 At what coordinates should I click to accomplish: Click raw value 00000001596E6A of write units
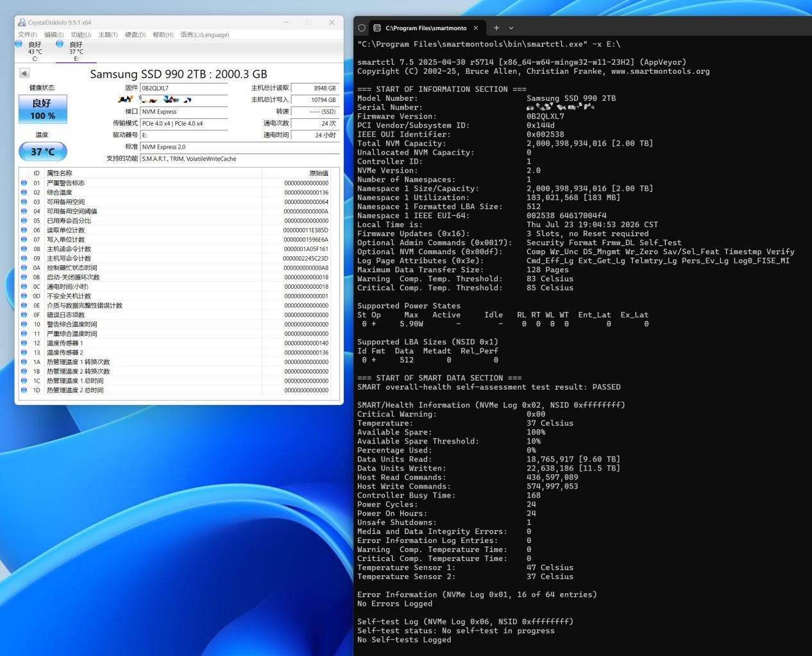305,239
